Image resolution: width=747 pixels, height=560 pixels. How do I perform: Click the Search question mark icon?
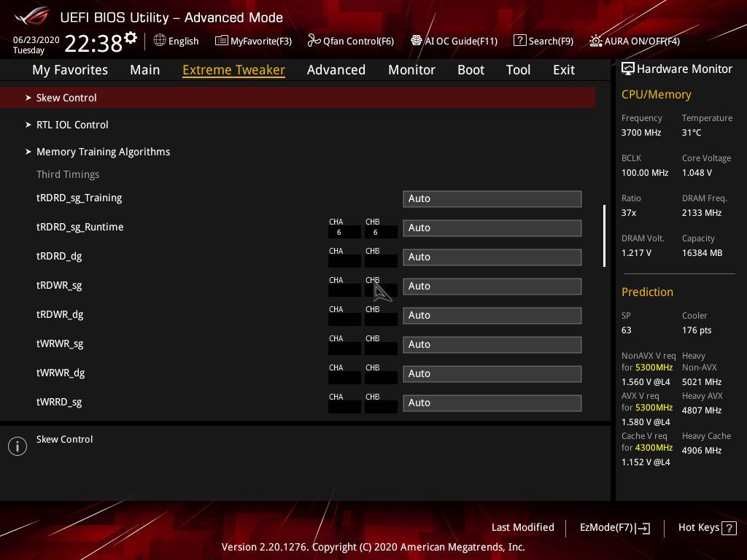(519, 41)
